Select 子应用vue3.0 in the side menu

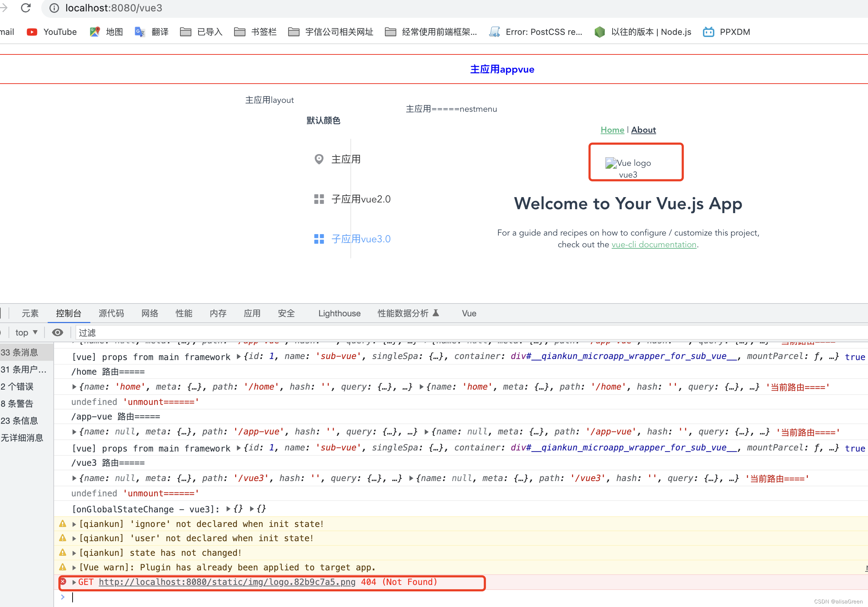click(352, 239)
